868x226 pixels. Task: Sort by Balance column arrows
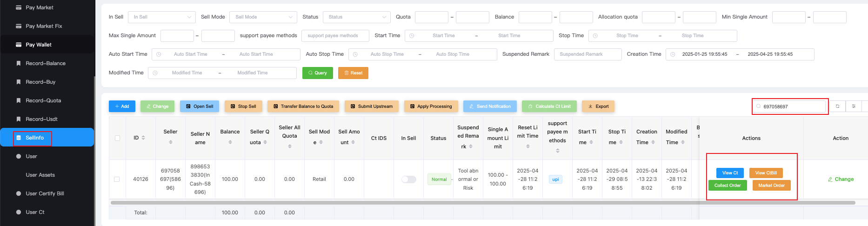[x=230, y=142]
